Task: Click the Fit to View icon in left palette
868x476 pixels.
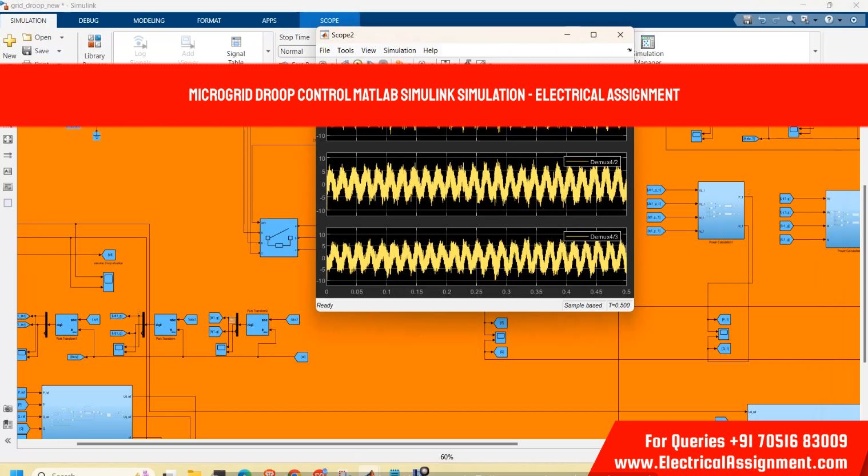Action: [8, 139]
